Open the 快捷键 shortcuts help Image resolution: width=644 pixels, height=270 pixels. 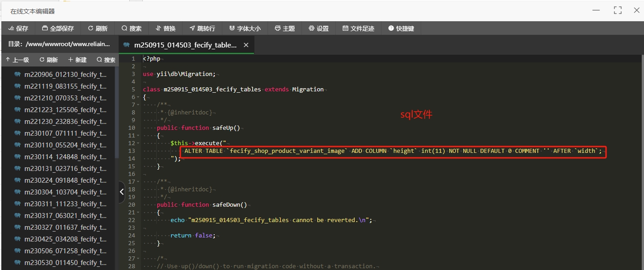401,28
